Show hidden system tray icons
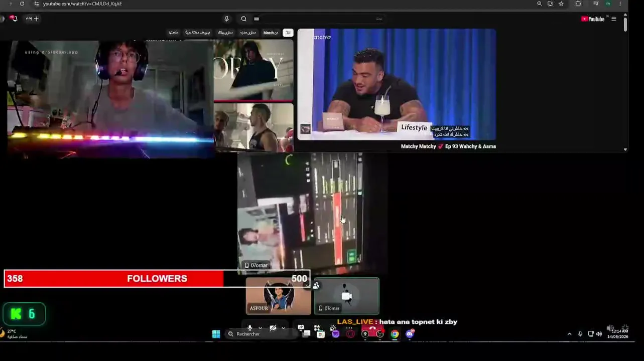 click(569, 334)
